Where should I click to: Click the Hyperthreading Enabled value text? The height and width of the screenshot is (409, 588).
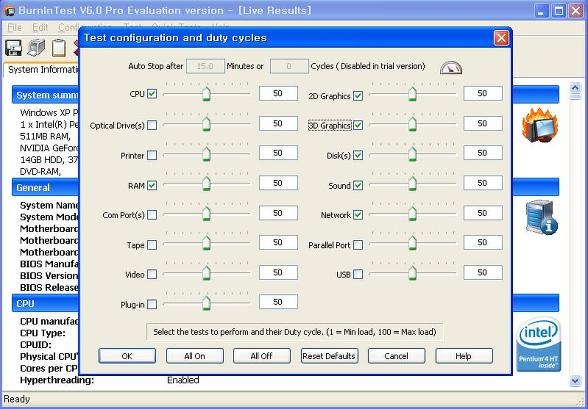[183, 380]
